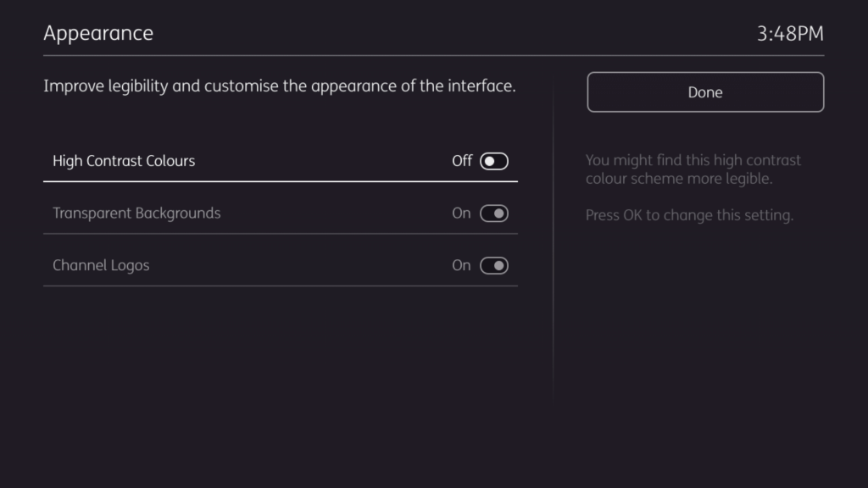This screenshot has width=868, height=488.
Task: Click the 'Improve legibility' description text
Action: tap(279, 86)
